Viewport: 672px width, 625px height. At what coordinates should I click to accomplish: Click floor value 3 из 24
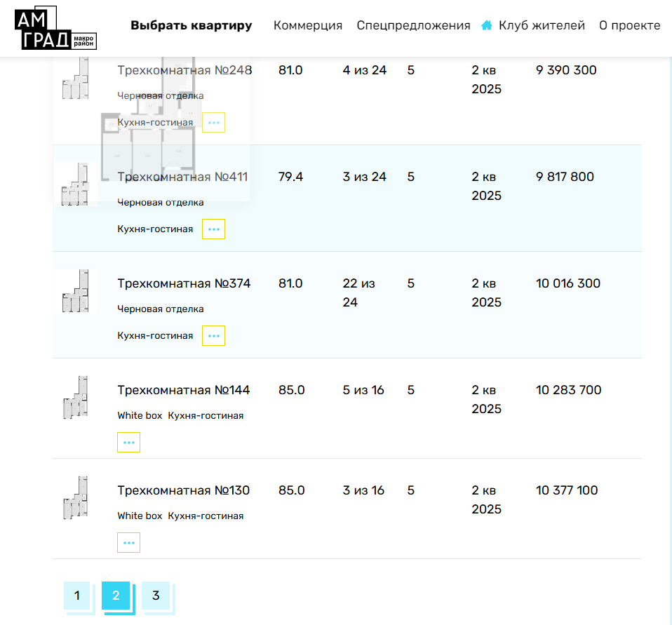364,177
